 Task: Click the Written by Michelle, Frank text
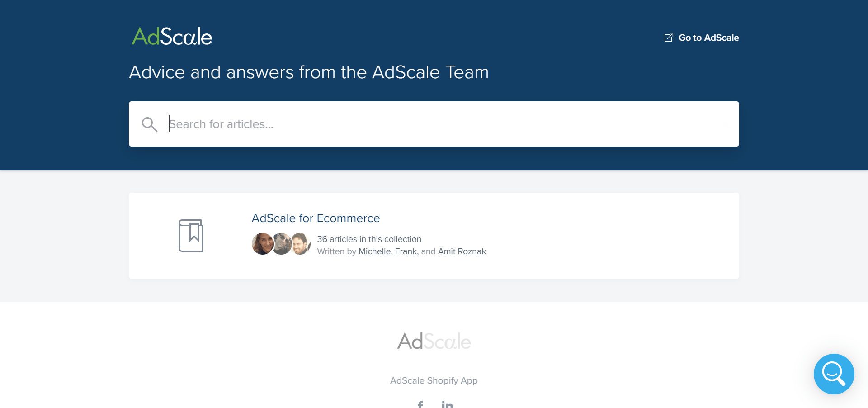point(401,251)
